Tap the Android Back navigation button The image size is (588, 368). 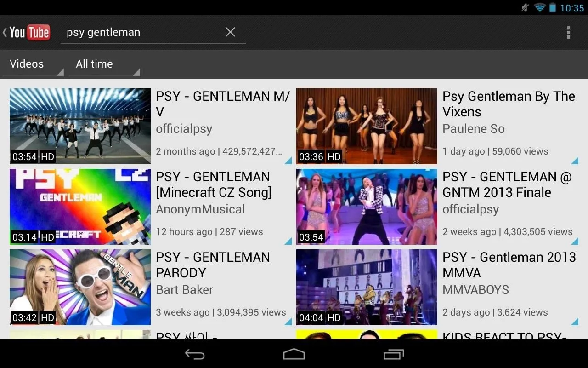tap(195, 354)
